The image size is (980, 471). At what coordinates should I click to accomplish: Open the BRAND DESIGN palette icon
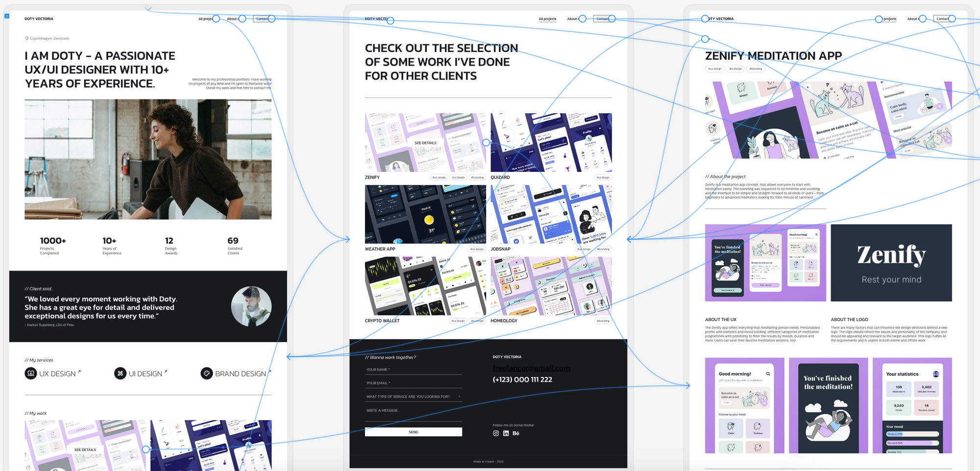(x=206, y=373)
